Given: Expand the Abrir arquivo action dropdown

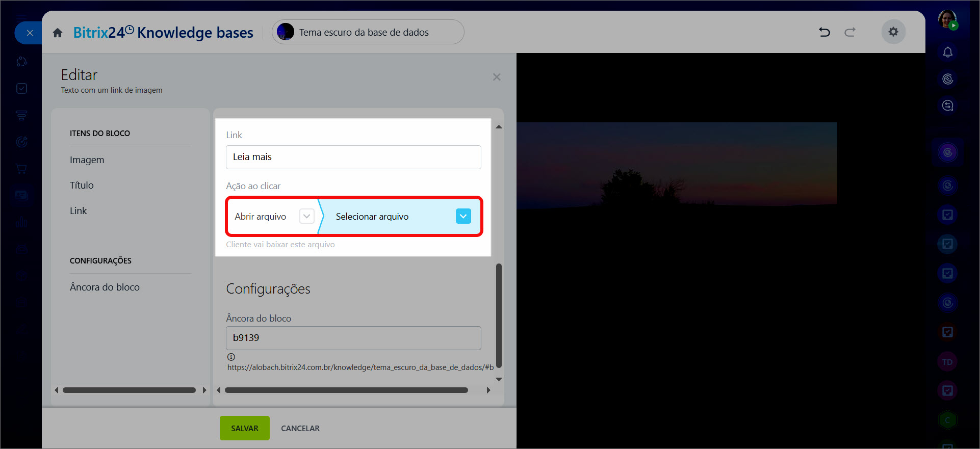Looking at the screenshot, I should [306, 217].
